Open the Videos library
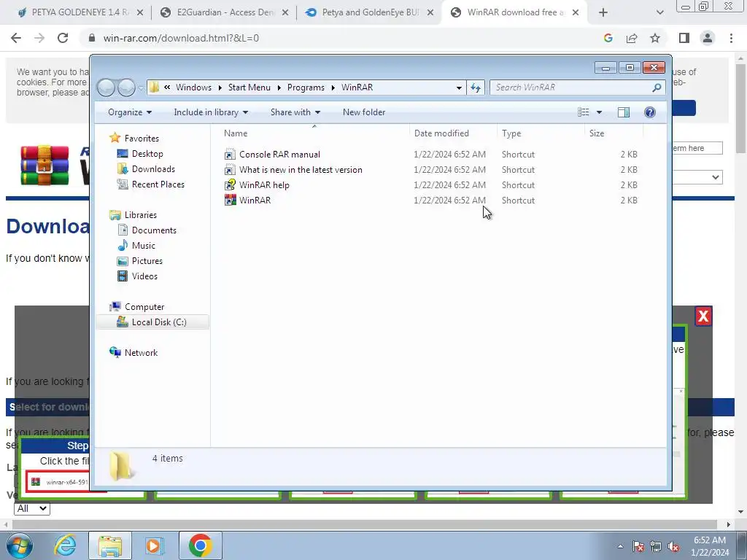Viewport: 747px width, 560px height. (144, 276)
